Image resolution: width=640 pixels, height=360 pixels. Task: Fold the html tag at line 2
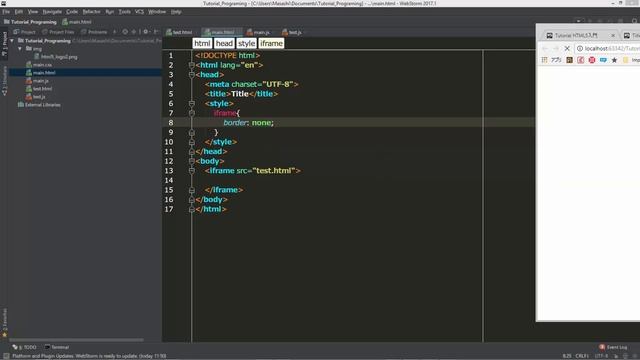click(x=191, y=65)
